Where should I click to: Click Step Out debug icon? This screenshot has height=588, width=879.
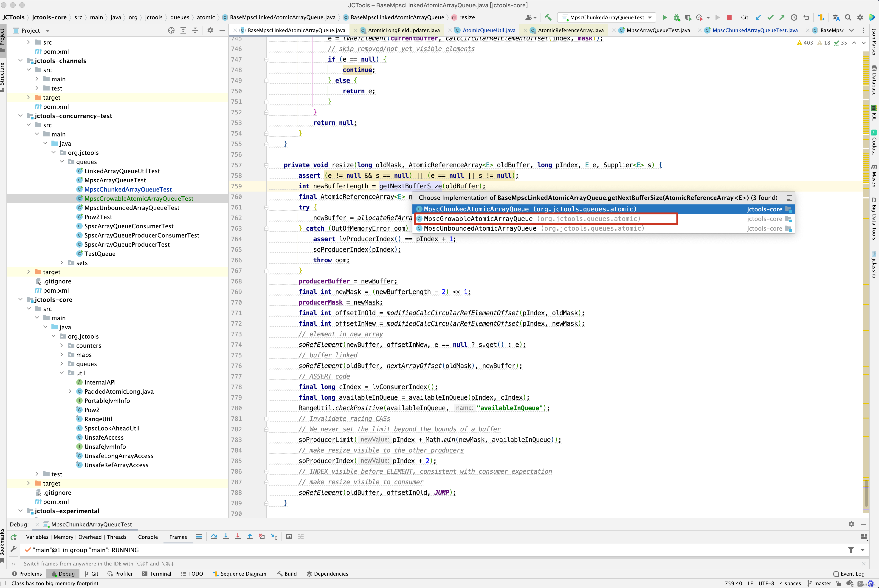250,537
